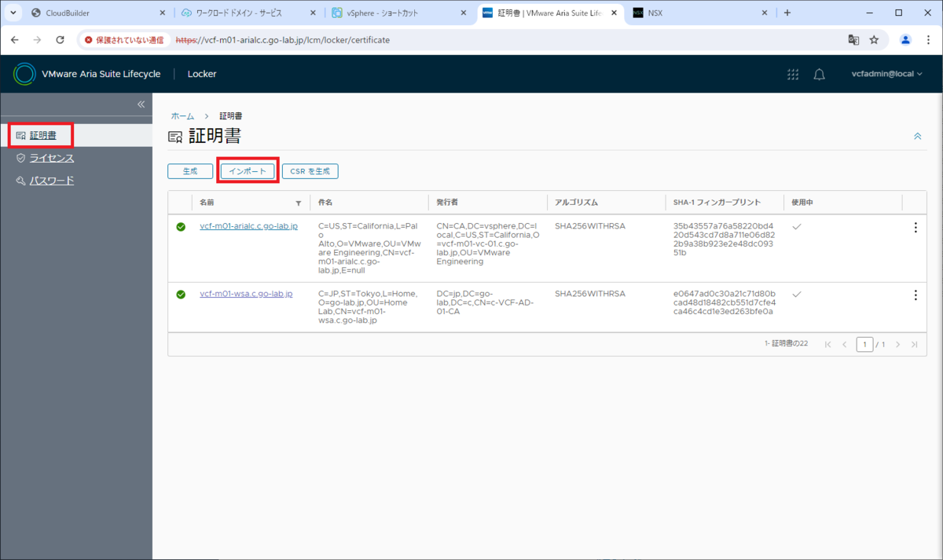943x560 pixels.
Task: Reload the page
Action: coord(60,39)
